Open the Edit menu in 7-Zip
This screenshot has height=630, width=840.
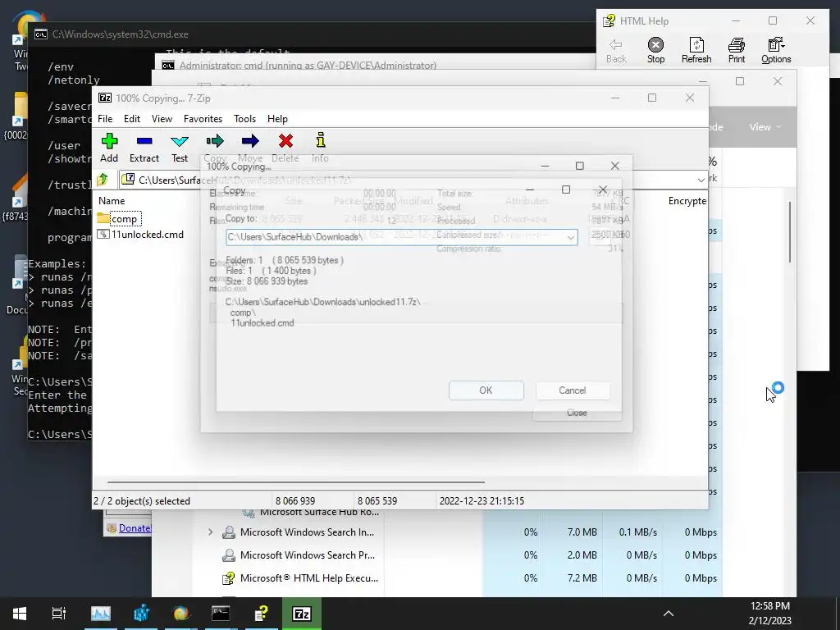tap(132, 119)
